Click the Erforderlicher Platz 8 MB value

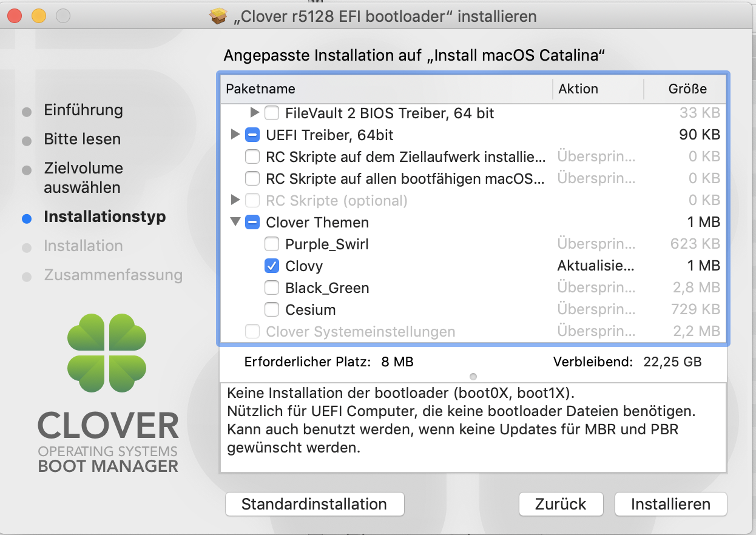click(397, 362)
